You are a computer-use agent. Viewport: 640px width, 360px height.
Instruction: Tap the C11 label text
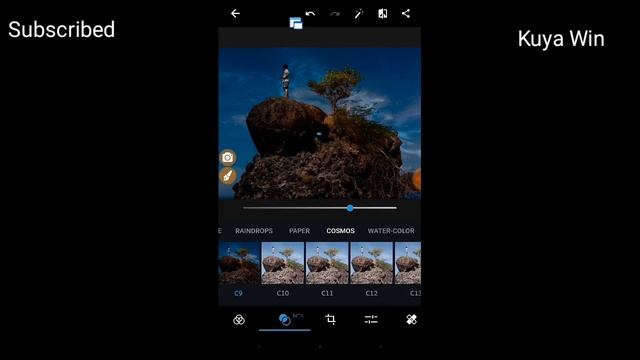[x=327, y=293]
